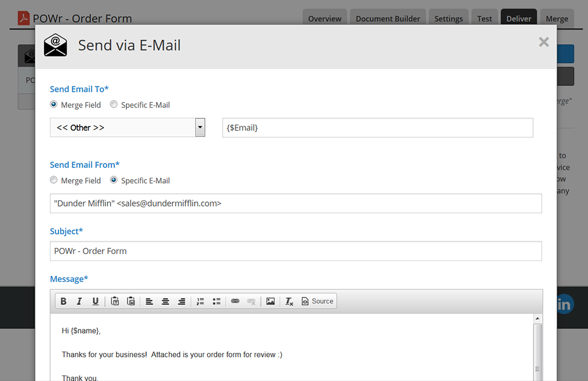Image resolution: width=588 pixels, height=381 pixels.
Task: Center align the message text
Action: [x=165, y=301]
